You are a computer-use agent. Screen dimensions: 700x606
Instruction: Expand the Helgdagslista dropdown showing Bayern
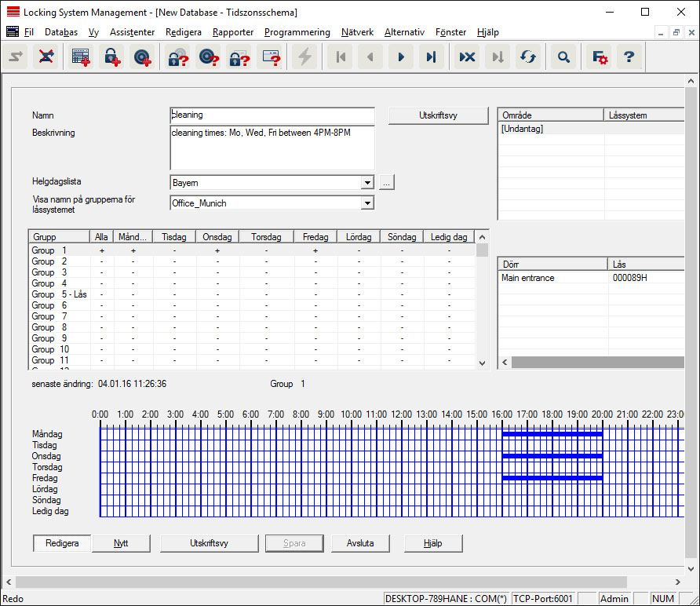coord(366,183)
